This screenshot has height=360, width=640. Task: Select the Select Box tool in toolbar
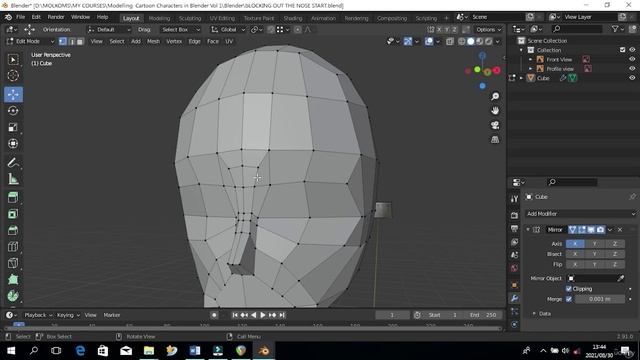(x=13, y=60)
